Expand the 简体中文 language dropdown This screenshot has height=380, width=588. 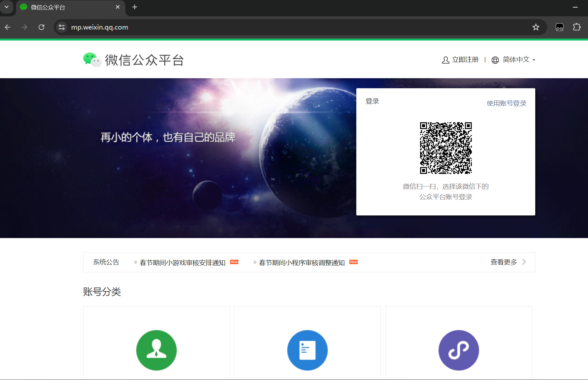click(x=519, y=60)
